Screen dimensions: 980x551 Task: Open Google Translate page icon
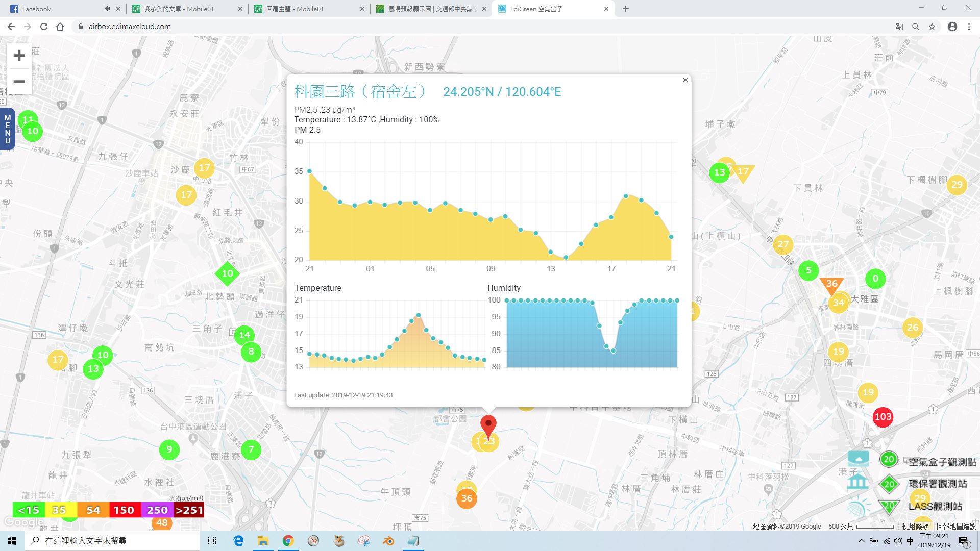coord(899,27)
